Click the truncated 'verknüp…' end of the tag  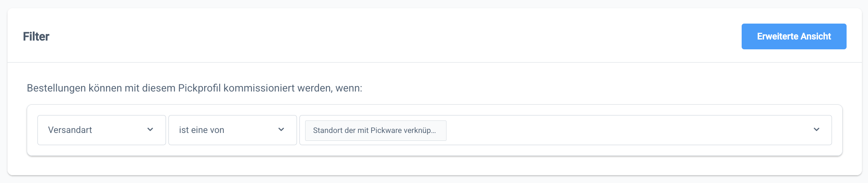pyautogui.click(x=420, y=130)
